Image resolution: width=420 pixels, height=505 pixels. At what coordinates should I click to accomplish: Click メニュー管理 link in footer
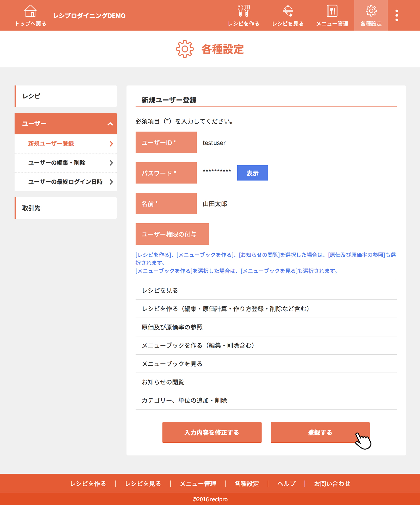click(198, 483)
